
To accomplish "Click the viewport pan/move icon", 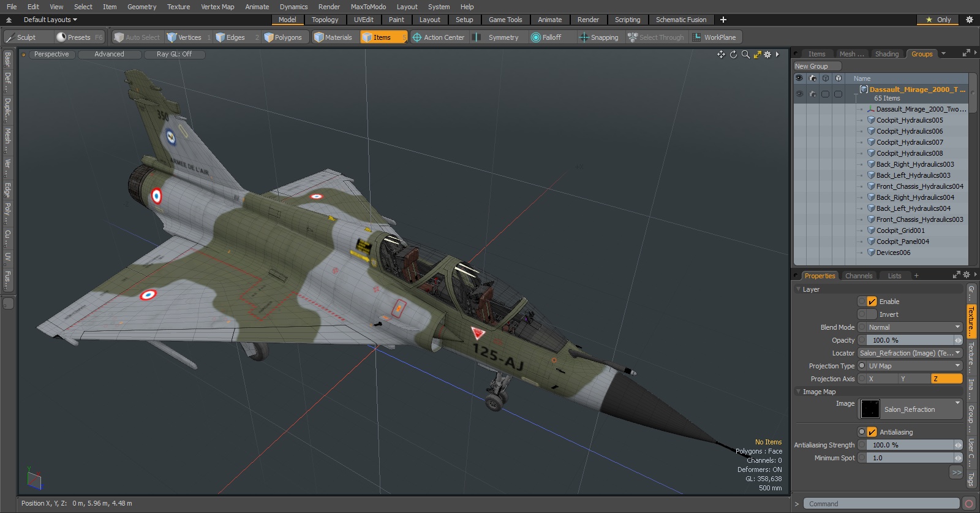I will click(x=721, y=55).
